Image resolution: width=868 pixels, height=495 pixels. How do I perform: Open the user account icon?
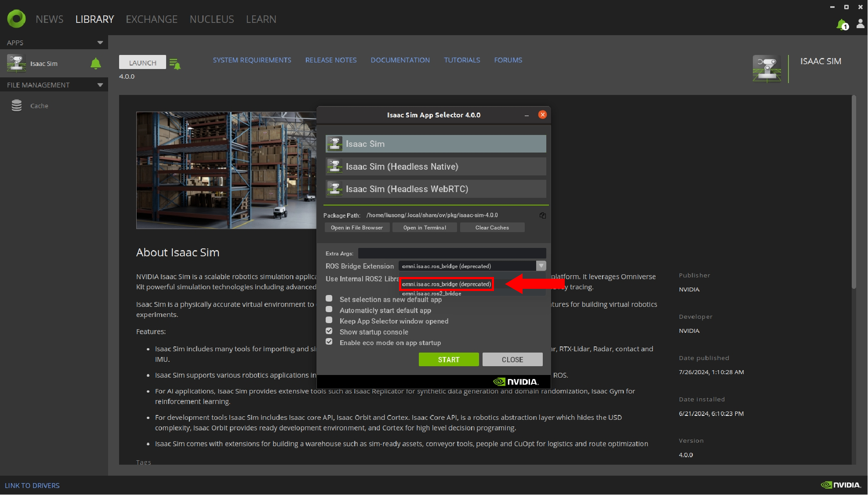[x=860, y=24]
